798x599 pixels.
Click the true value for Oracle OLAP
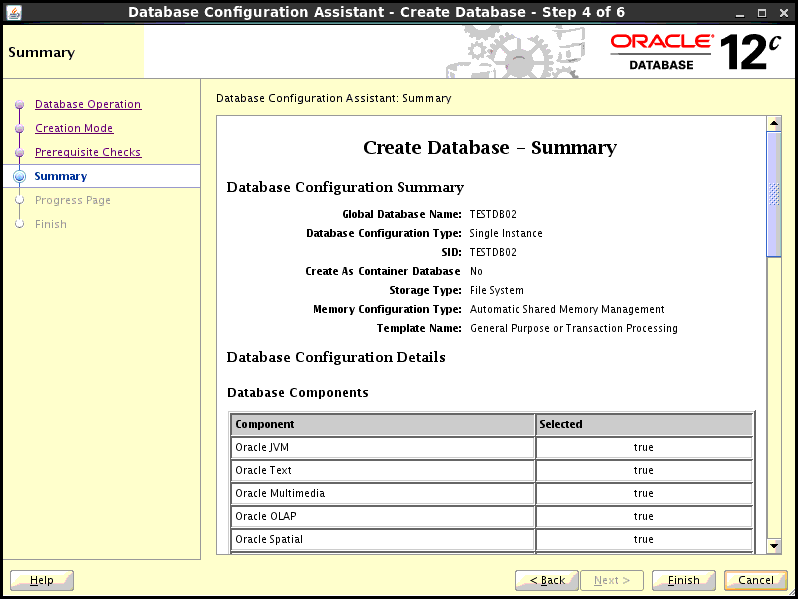[x=644, y=516]
